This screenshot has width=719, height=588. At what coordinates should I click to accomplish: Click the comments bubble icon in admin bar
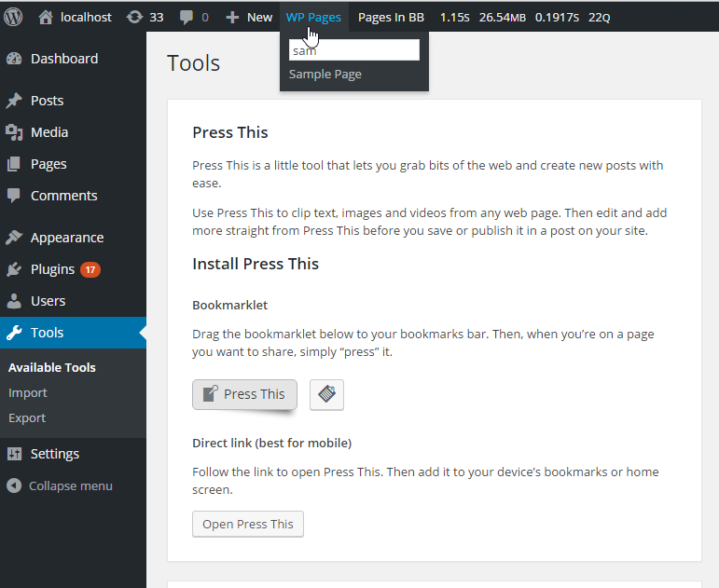[x=187, y=18]
